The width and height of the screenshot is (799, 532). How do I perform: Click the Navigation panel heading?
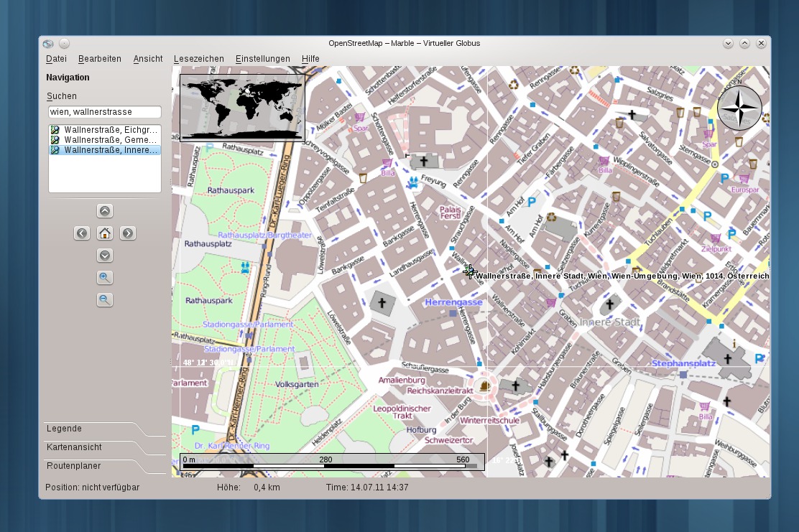(68, 78)
